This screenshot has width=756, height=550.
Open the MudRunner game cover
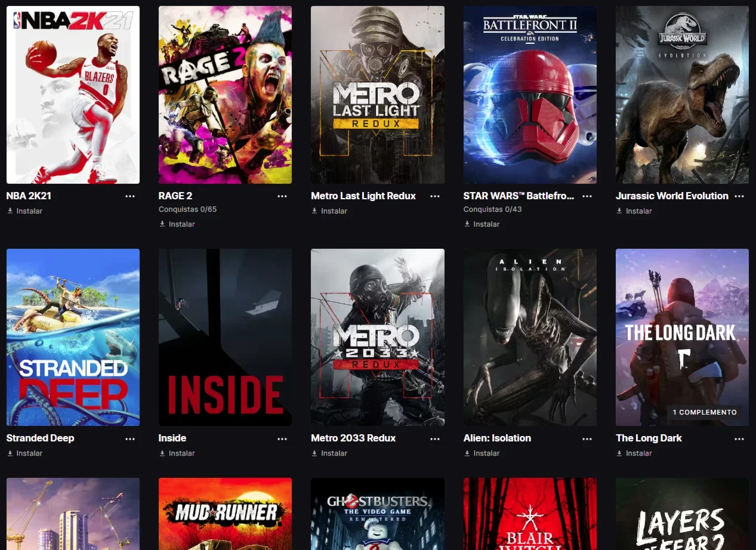[225, 514]
